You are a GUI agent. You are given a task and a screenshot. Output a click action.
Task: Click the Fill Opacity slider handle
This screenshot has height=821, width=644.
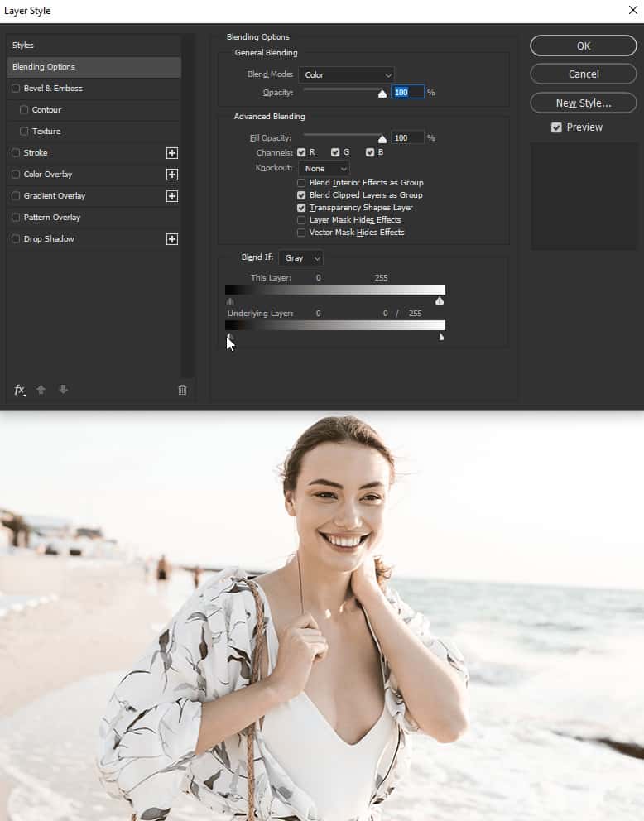[382, 139]
